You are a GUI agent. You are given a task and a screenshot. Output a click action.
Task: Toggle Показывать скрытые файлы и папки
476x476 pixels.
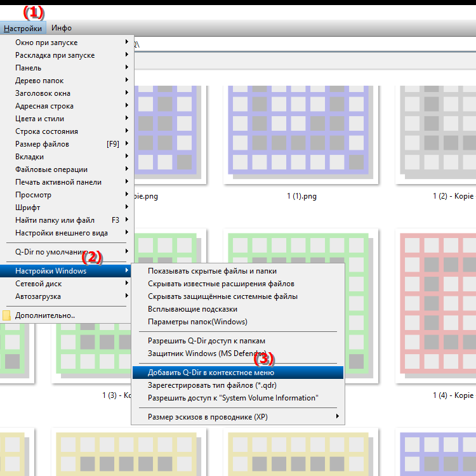(x=238, y=271)
